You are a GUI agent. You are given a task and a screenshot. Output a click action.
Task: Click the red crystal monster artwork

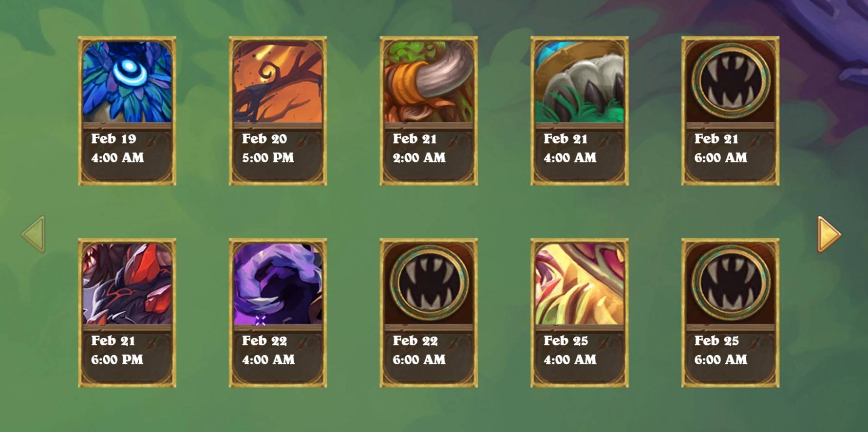(x=127, y=284)
